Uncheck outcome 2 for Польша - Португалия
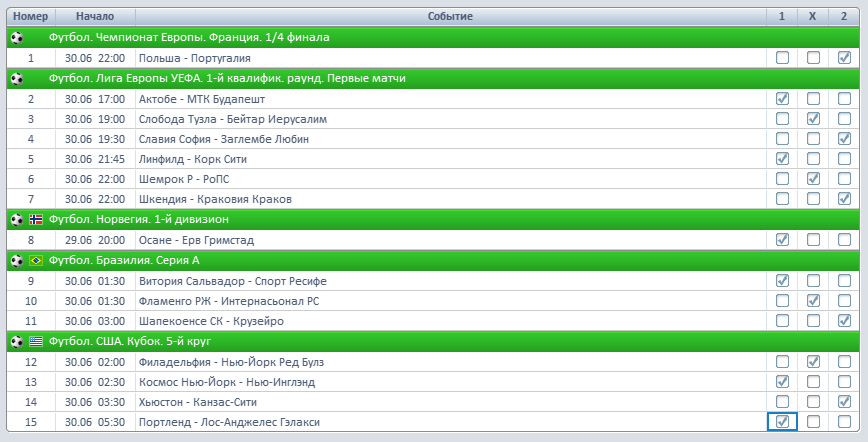 click(844, 58)
